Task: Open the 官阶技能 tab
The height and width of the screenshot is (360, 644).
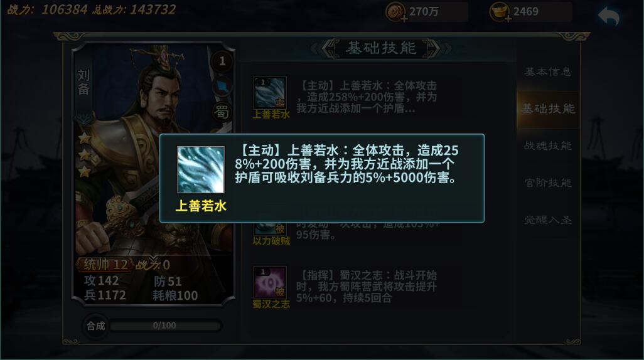Action: coord(548,183)
